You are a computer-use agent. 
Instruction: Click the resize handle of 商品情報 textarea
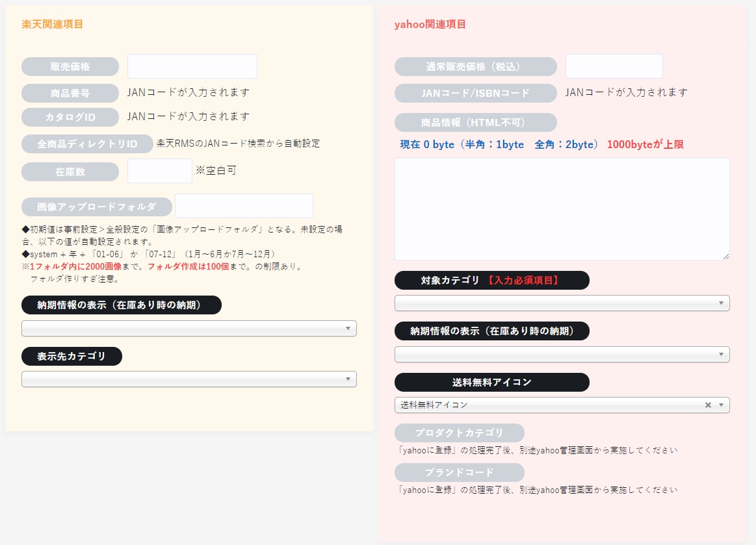click(725, 257)
